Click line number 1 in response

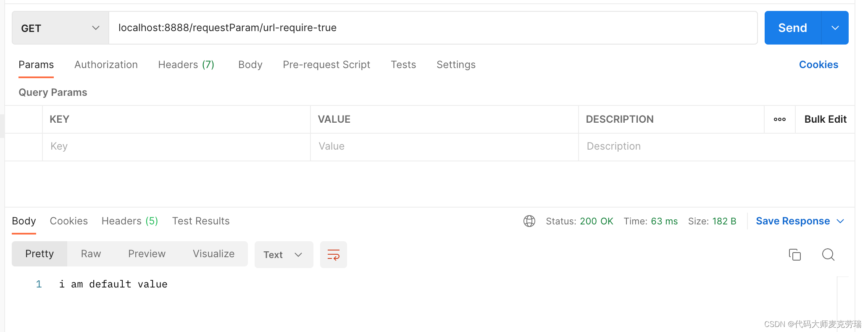tap(39, 285)
